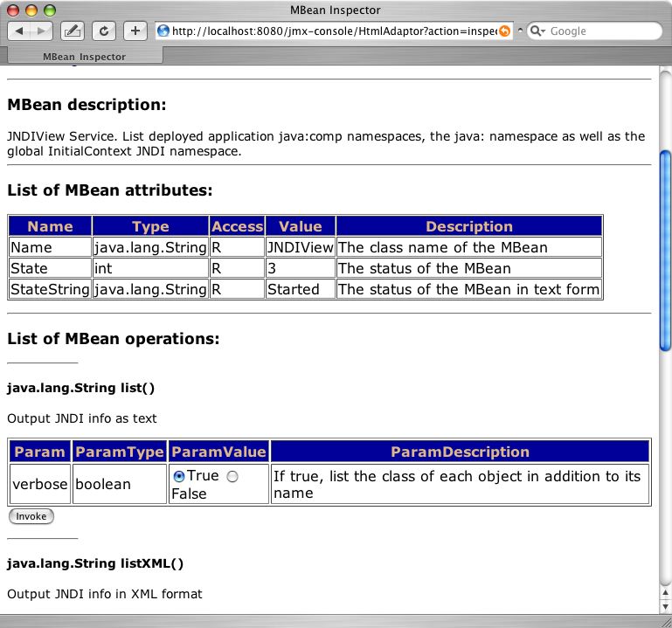Click the 'verbose' param cell
672x628 pixels.
(x=40, y=484)
